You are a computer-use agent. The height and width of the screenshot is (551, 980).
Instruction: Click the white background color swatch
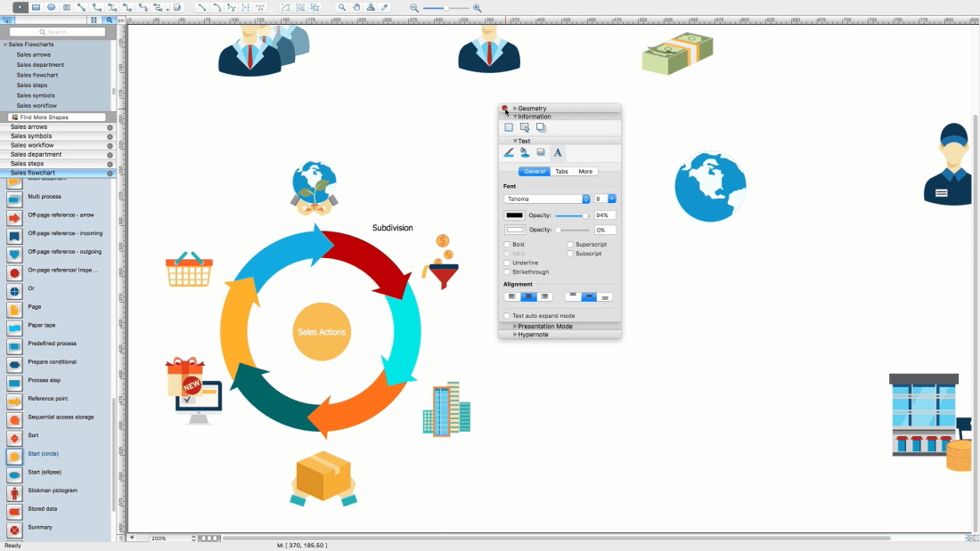[514, 230]
